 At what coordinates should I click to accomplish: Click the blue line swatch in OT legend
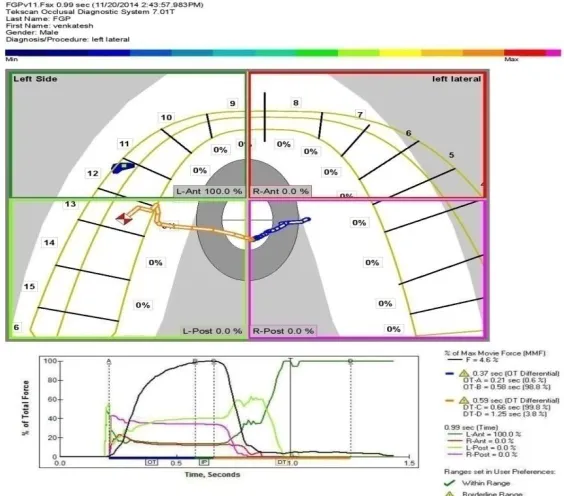pos(449,374)
